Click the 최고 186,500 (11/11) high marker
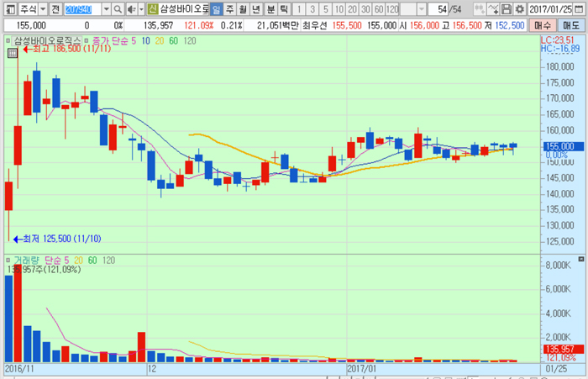Image resolution: width=588 pixels, height=379 pixels. click(67, 49)
